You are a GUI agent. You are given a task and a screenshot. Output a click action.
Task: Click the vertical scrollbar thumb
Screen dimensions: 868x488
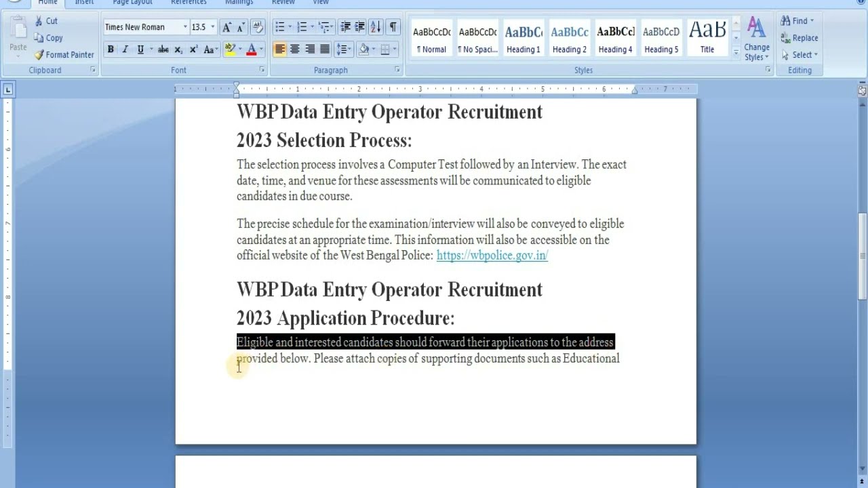click(863, 256)
